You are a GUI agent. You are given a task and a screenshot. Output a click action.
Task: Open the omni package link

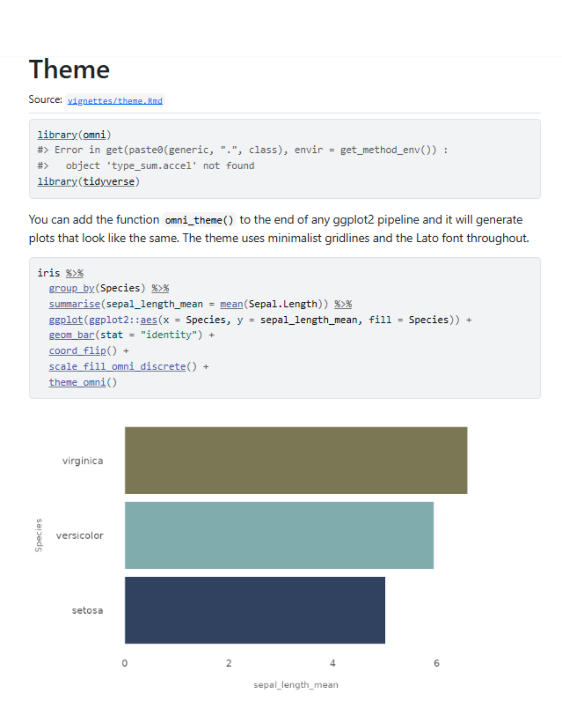94,135
